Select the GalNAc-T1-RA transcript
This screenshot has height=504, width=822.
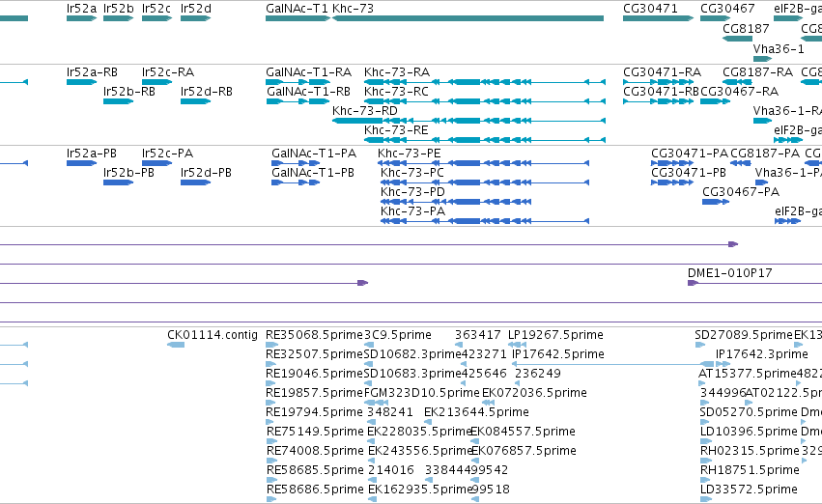[298, 82]
